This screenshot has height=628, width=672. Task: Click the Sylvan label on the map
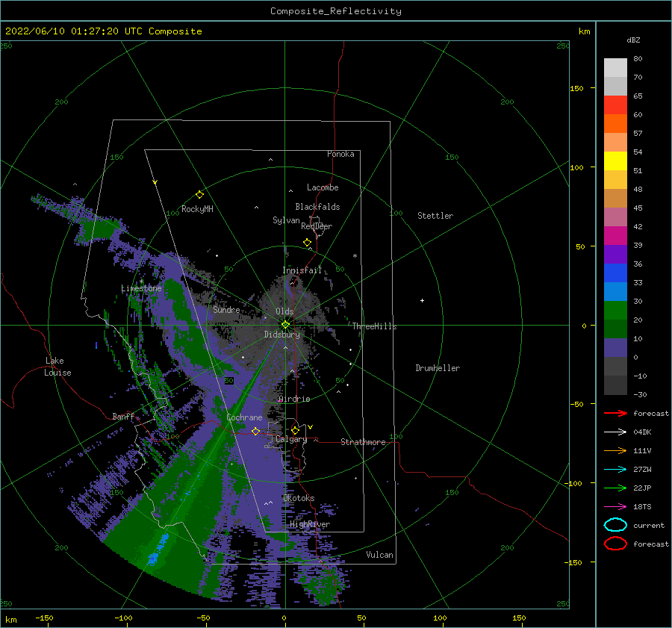[286, 220]
